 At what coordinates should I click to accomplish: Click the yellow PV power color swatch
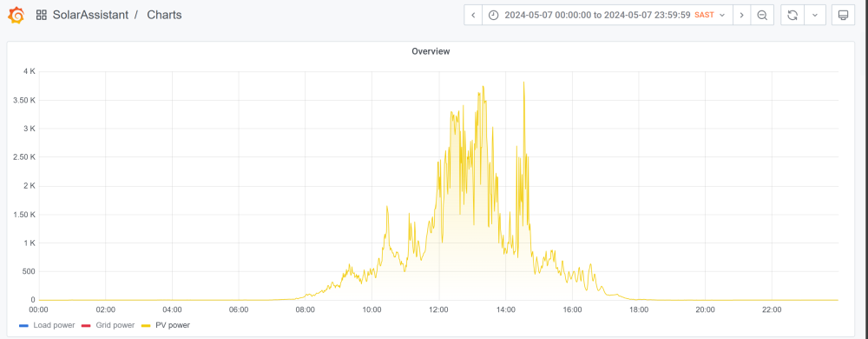tap(146, 326)
